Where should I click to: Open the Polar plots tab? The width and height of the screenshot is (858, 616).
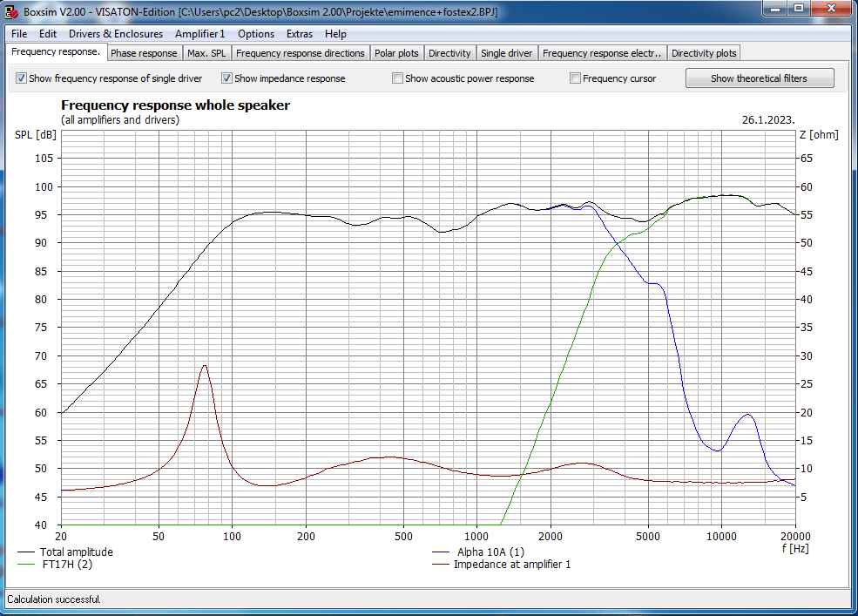pos(396,53)
